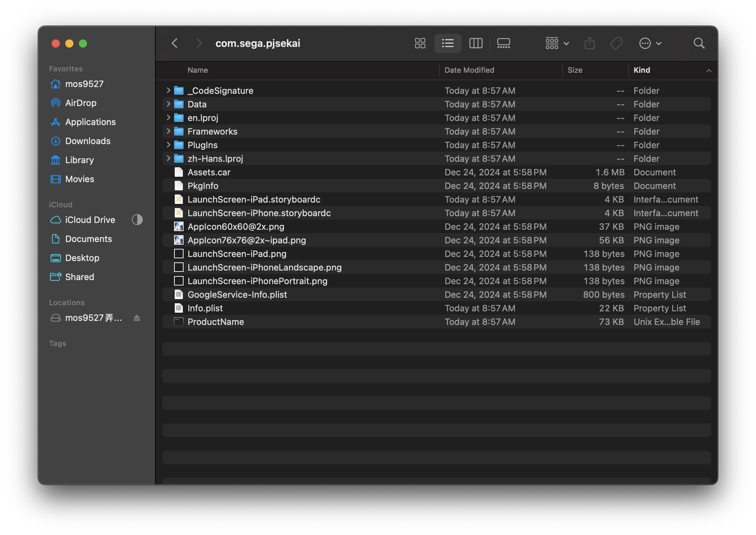The width and height of the screenshot is (756, 535).
Task: Click the green zoom window button
Action: [83, 44]
